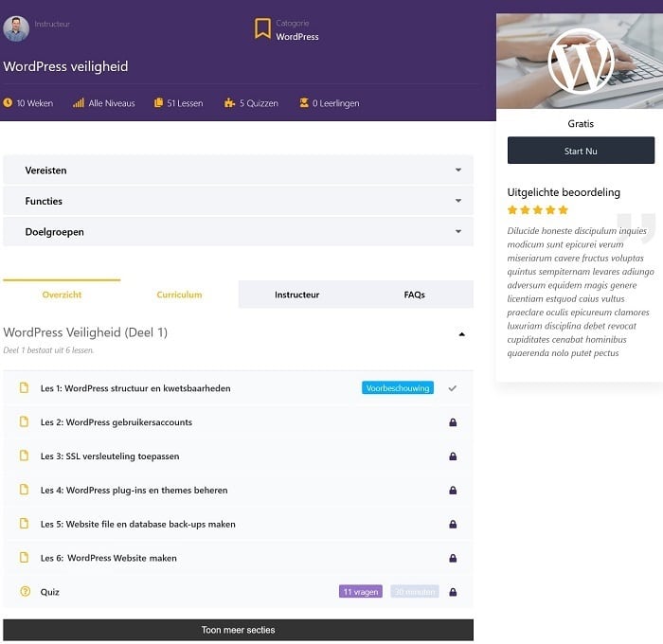Click the 0 Leerlingen text
Screen dimensions: 663x644
tap(335, 103)
